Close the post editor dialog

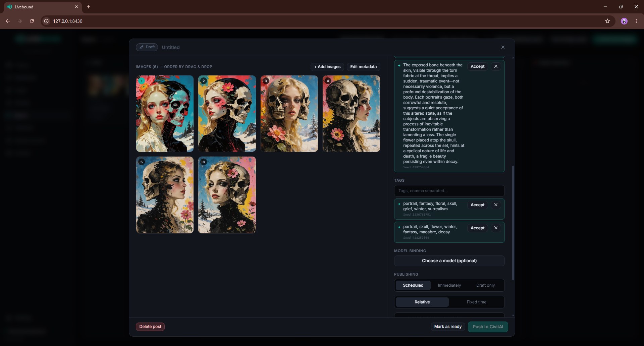(503, 47)
